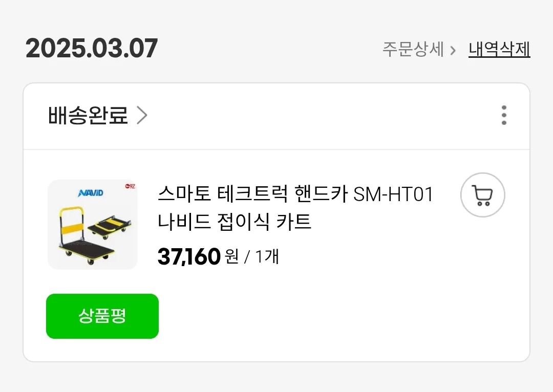Open the hand cart product thumbnail
The width and height of the screenshot is (553, 392).
(x=93, y=225)
